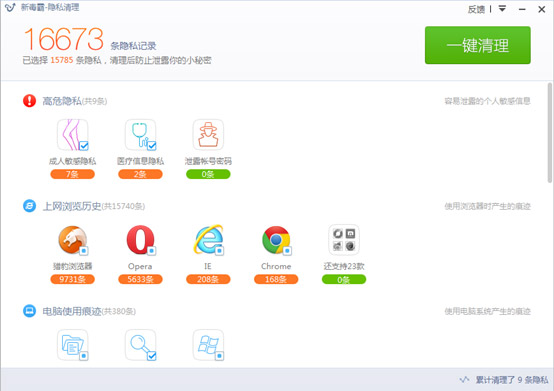This screenshot has height=391, width=554.
Task: Open the title bar dropdown menu arrow
Action: point(502,9)
